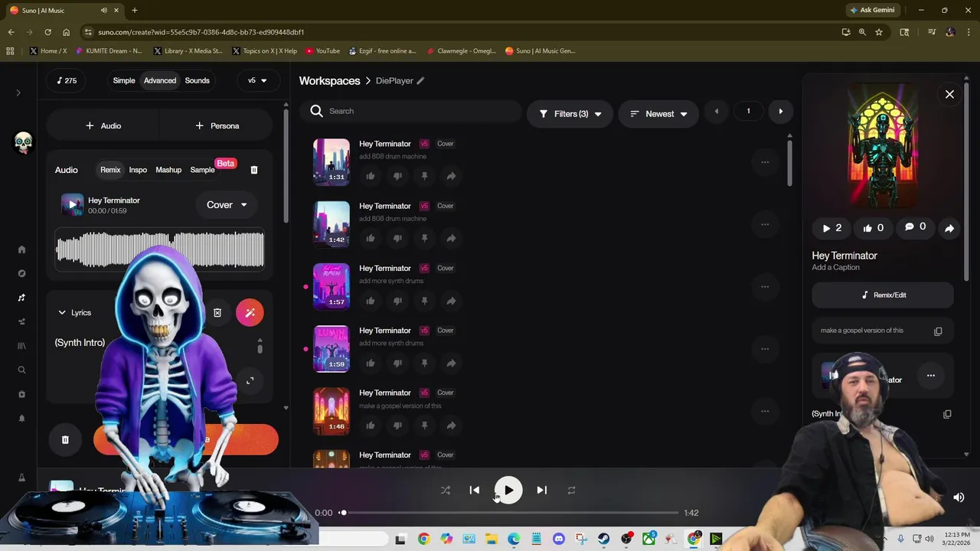Open Notifications bell in sidebar
This screenshot has width=980, height=551.
tap(21, 419)
